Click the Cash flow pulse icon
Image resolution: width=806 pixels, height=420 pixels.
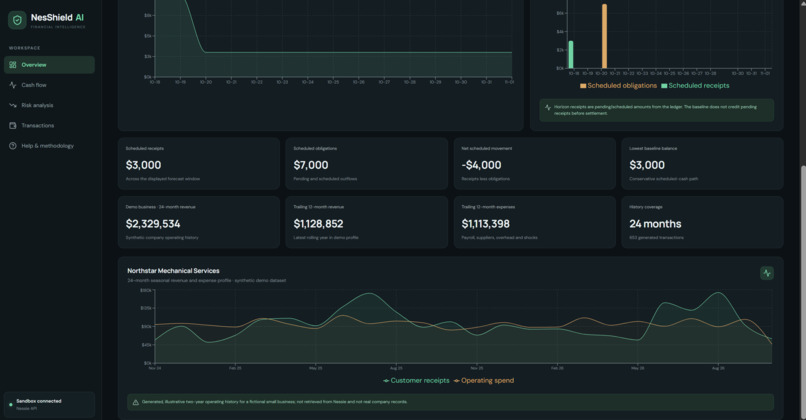[x=13, y=85]
